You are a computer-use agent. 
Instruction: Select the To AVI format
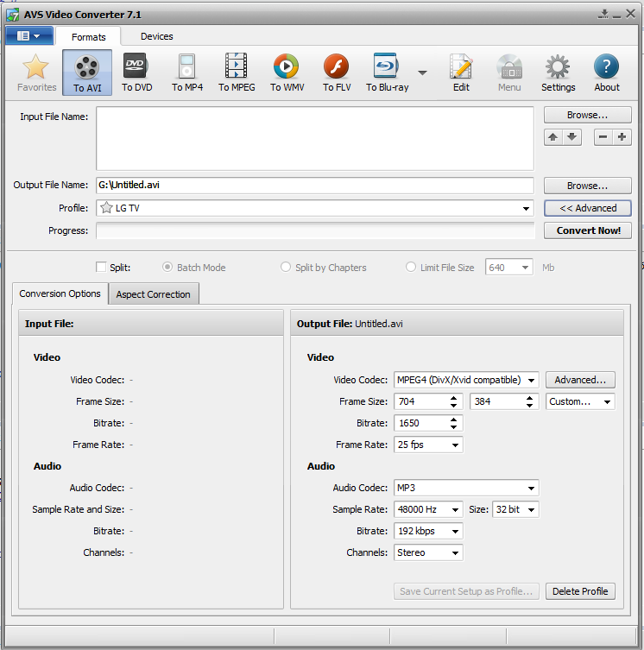pos(87,73)
